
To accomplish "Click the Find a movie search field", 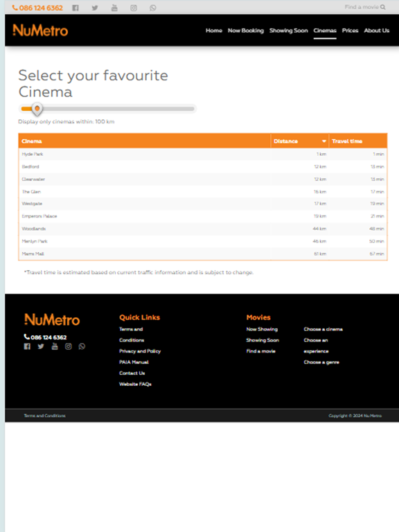I will tap(362, 7).
